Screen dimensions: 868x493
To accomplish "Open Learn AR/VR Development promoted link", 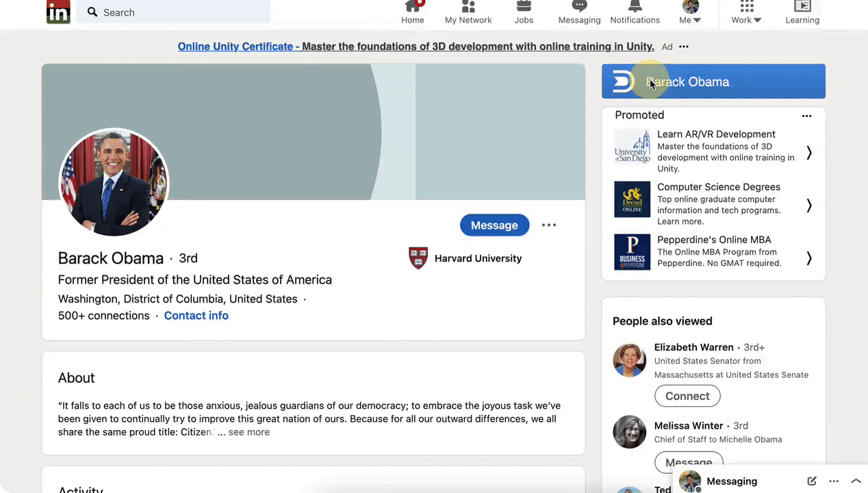I will [x=716, y=134].
